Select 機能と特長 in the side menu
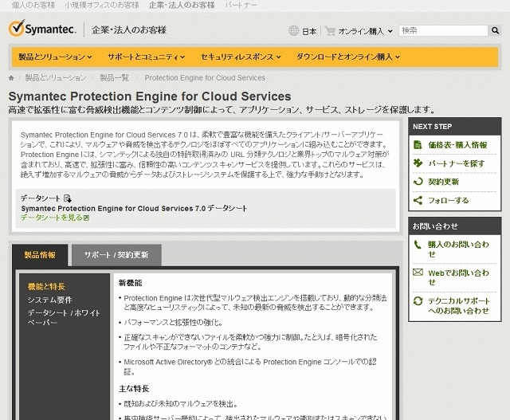The width and height of the screenshot is (510, 420). tap(46, 287)
